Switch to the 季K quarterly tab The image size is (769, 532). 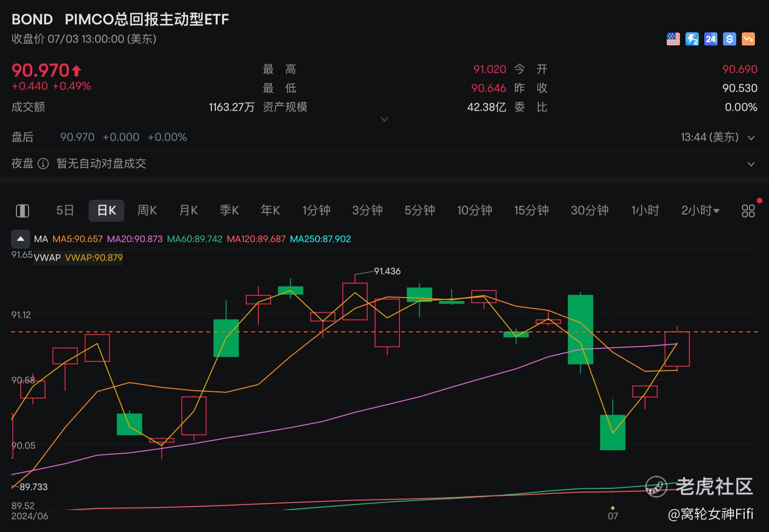pyautogui.click(x=229, y=210)
